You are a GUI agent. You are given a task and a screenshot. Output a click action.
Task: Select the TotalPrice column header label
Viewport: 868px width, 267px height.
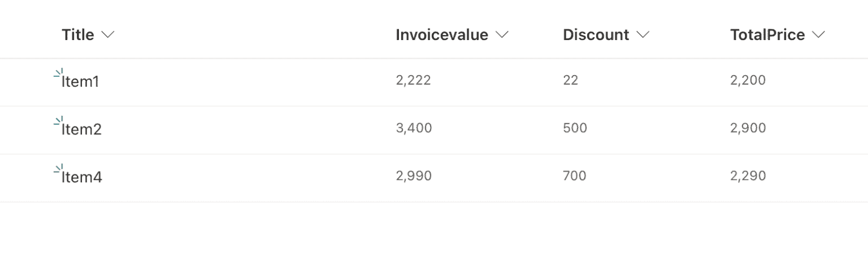[x=767, y=35]
